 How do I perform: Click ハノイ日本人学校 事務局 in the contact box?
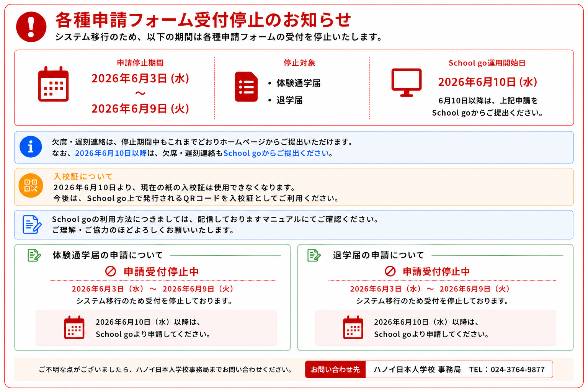coord(417,369)
